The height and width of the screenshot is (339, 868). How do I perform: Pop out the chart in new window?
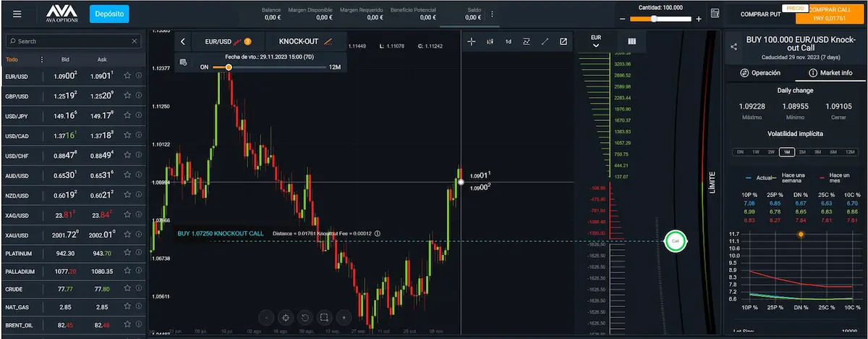pos(563,41)
